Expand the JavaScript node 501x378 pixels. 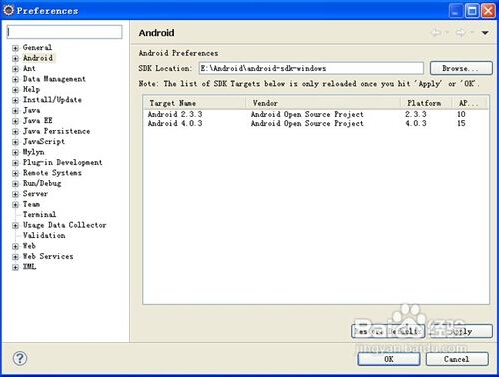[x=15, y=142]
